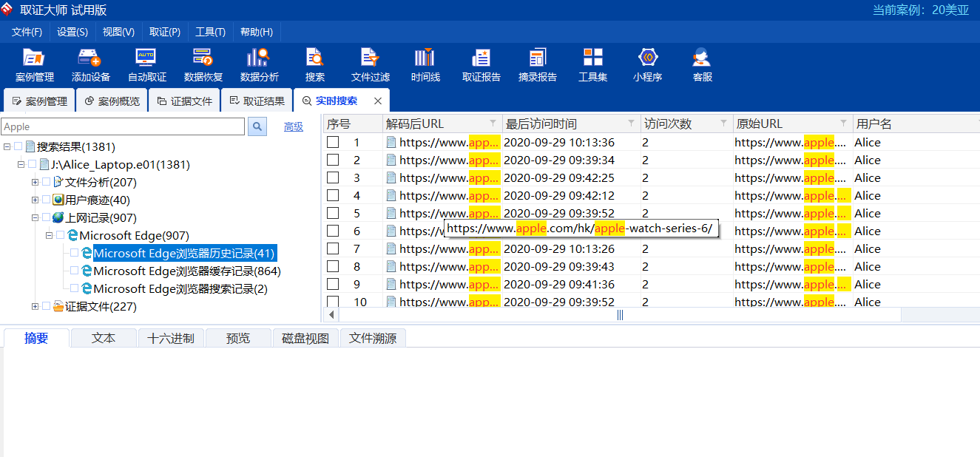This screenshot has width=980, height=457.
Task: Click the results table horizontal scrollbar
Action: tap(620, 315)
